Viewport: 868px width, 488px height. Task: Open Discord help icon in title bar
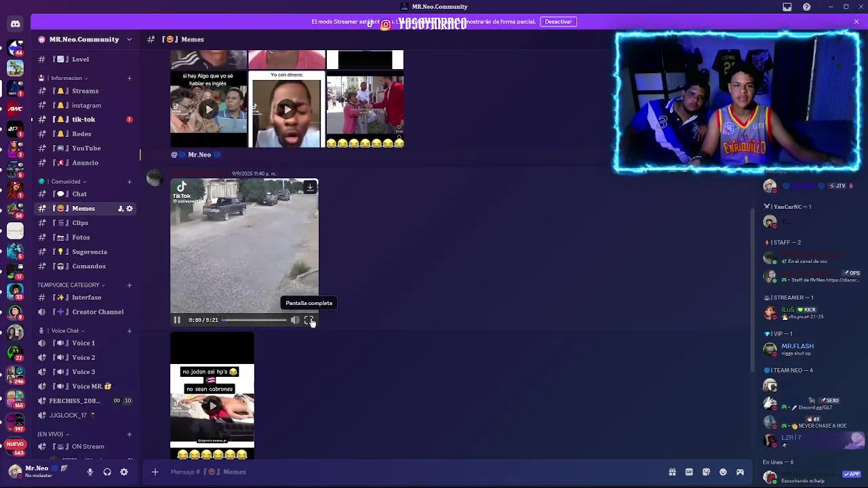point(806,7)
